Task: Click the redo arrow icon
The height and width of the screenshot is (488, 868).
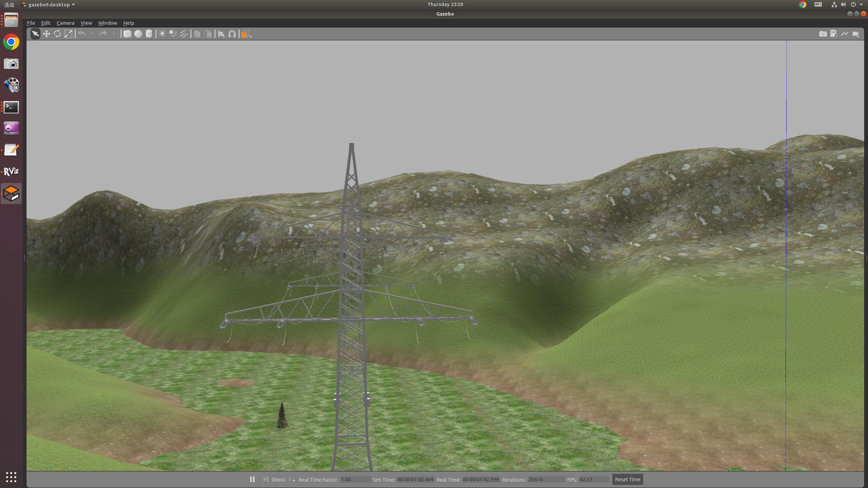Action: (103, 34)
